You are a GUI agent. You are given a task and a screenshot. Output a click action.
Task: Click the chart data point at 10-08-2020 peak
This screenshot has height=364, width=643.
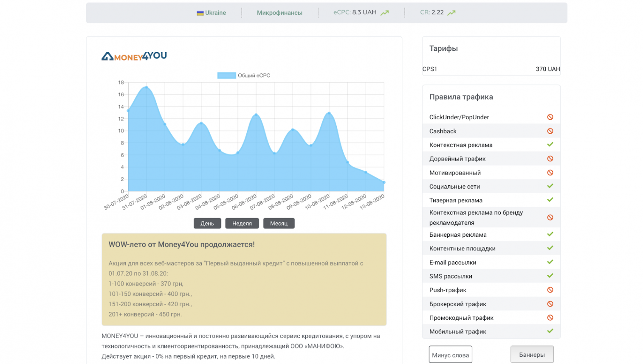pyautogui.click(x=329, y=113)
